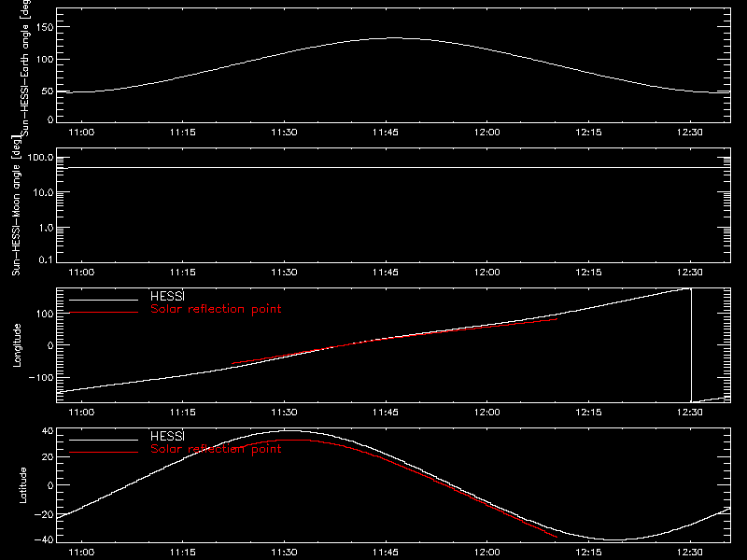Click 11:00 label under Earth angle plot
Screen dimensions: 747x560
click(x=81, y=133)
